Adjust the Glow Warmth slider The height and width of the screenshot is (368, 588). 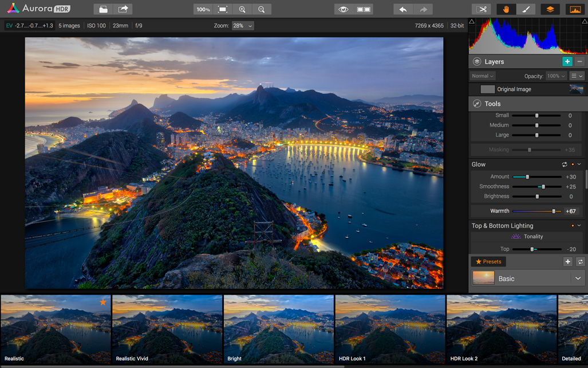pos(554,211)
